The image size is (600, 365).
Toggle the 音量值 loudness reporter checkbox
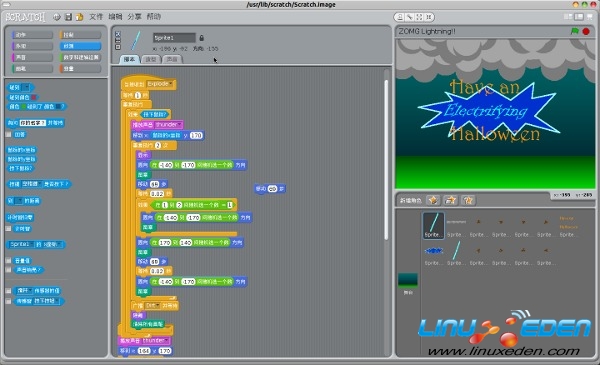8,261
